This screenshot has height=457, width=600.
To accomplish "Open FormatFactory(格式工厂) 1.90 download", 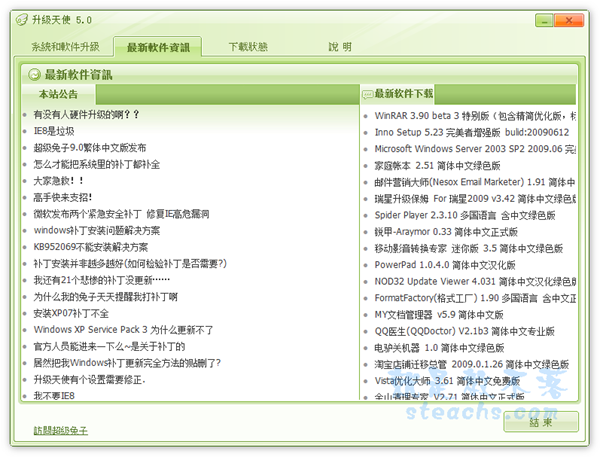I will tap(475, 298).
